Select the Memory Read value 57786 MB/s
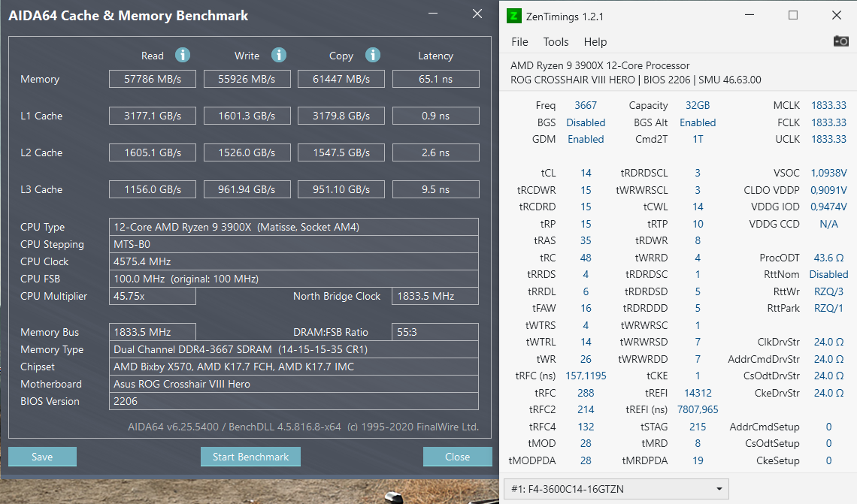 click(x=153, y=79)
